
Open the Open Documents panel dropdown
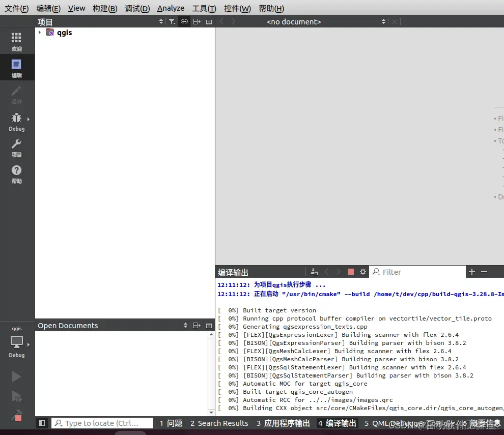(x=185, y=326)
